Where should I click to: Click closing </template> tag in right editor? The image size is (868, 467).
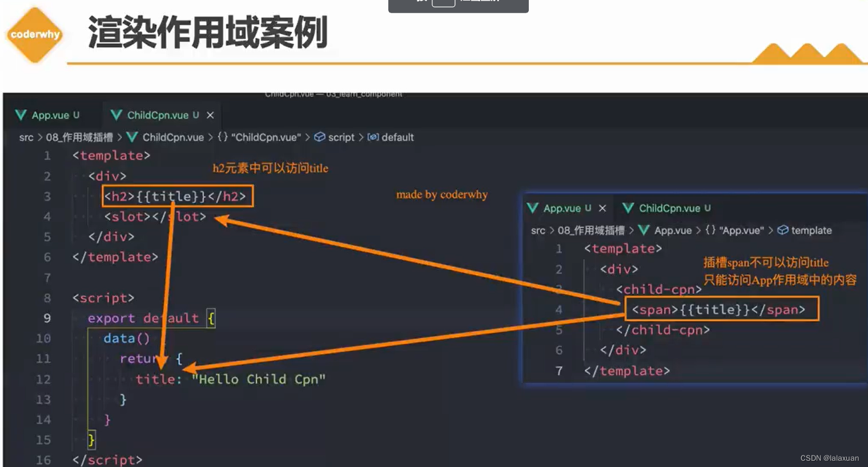(627, 371)
